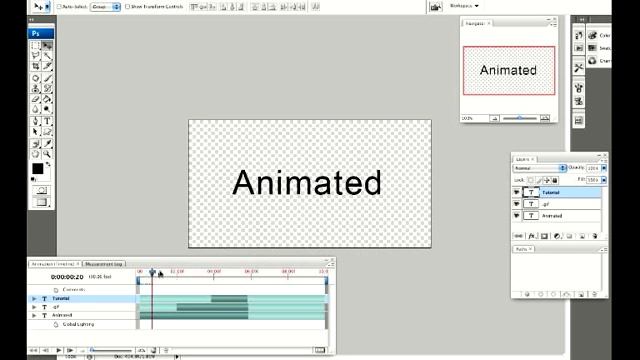Select the Path Selection tool
640x360 pixels.
point(36,132)
